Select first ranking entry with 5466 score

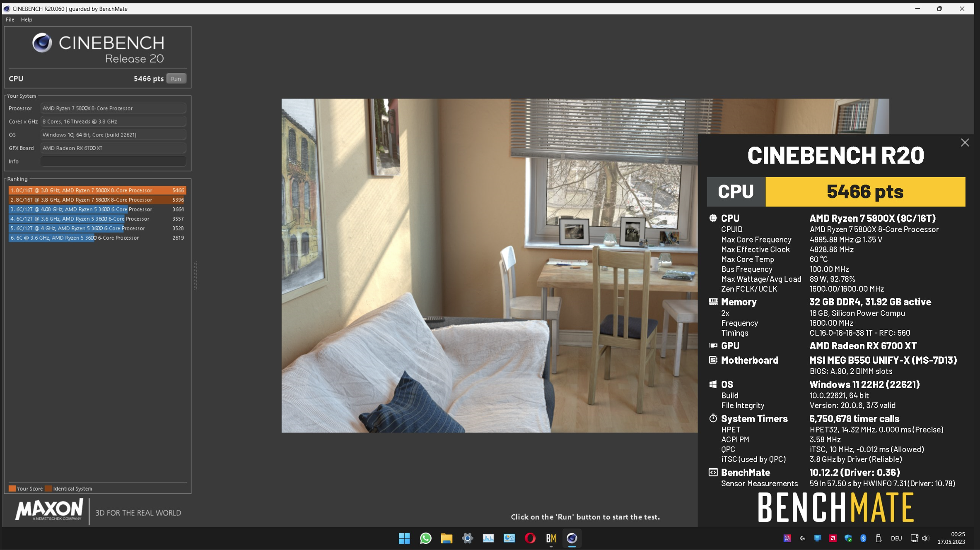tap(97, 190)
